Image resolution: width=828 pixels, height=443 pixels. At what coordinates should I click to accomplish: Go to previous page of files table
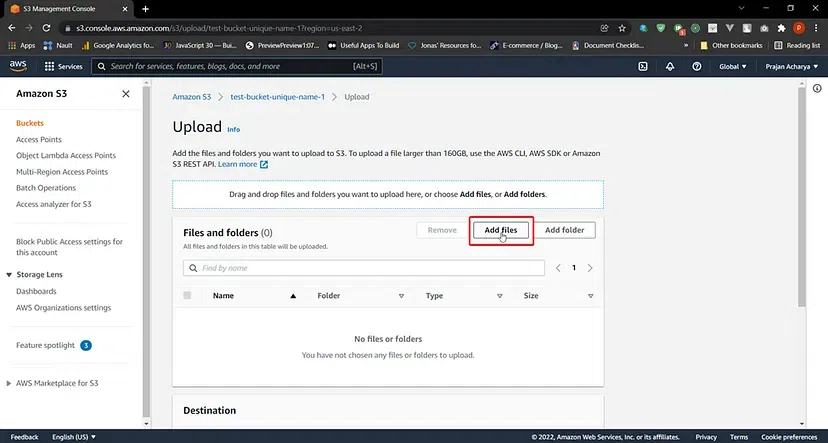[x=558, y=268]
